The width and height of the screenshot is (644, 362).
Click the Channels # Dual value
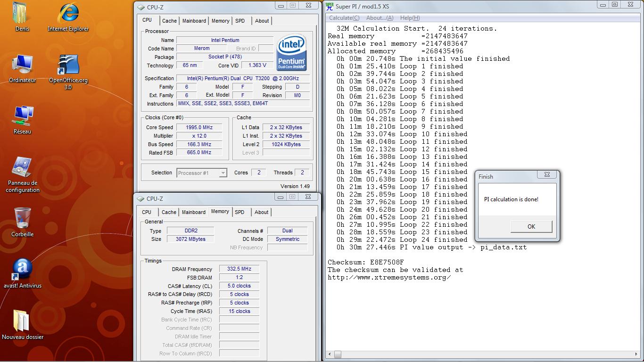click(x=287, y=230)
